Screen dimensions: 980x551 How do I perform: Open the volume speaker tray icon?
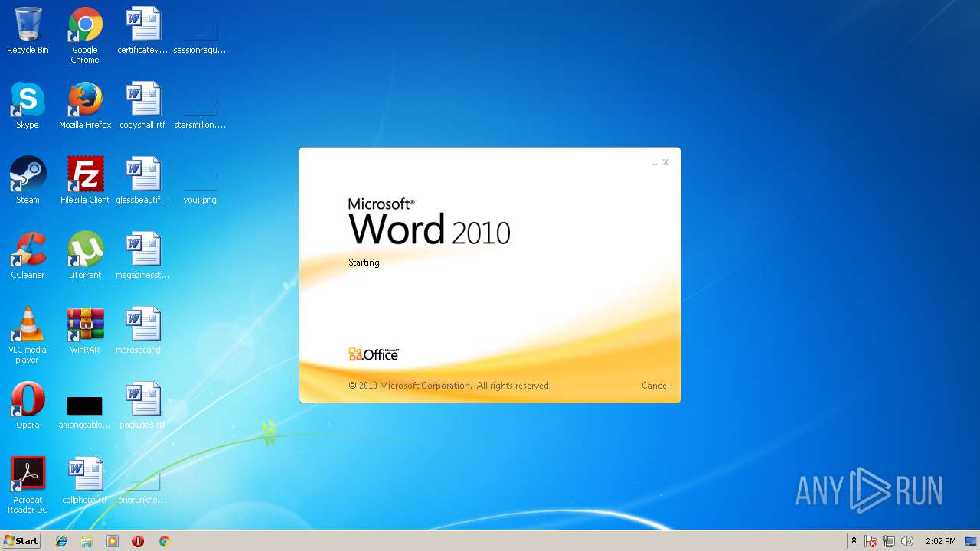[907, 541]
